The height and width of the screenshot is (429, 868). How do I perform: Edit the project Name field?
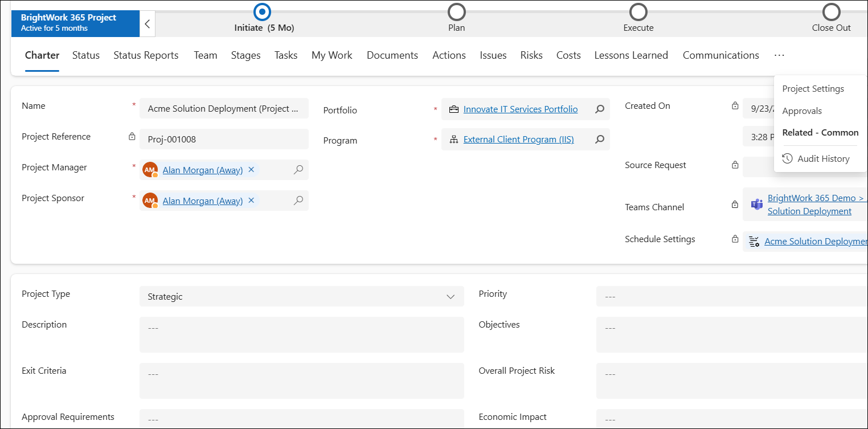[x=224, y=108]
